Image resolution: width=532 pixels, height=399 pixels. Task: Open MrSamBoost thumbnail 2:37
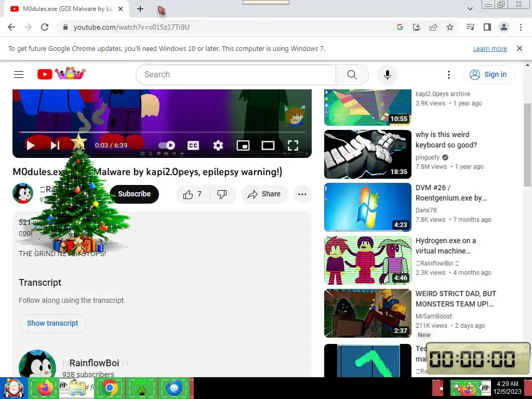[x=367, y=313]
